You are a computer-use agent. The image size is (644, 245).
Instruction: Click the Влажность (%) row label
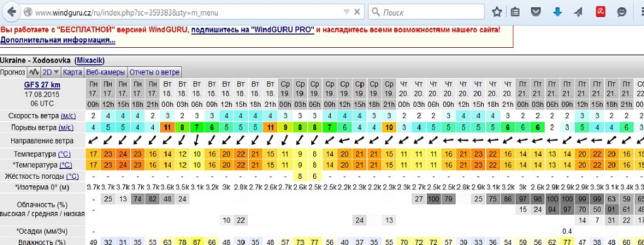pos(42,242)
